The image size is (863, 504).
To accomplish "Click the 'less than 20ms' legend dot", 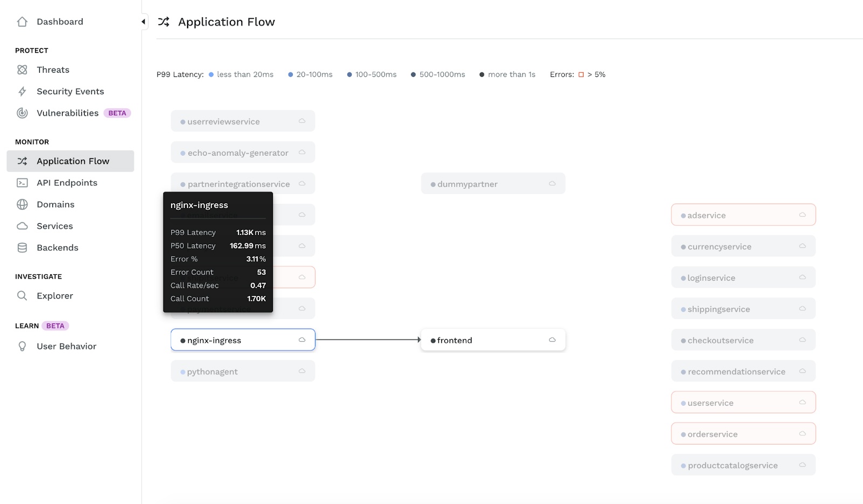I will pos(211,74).
